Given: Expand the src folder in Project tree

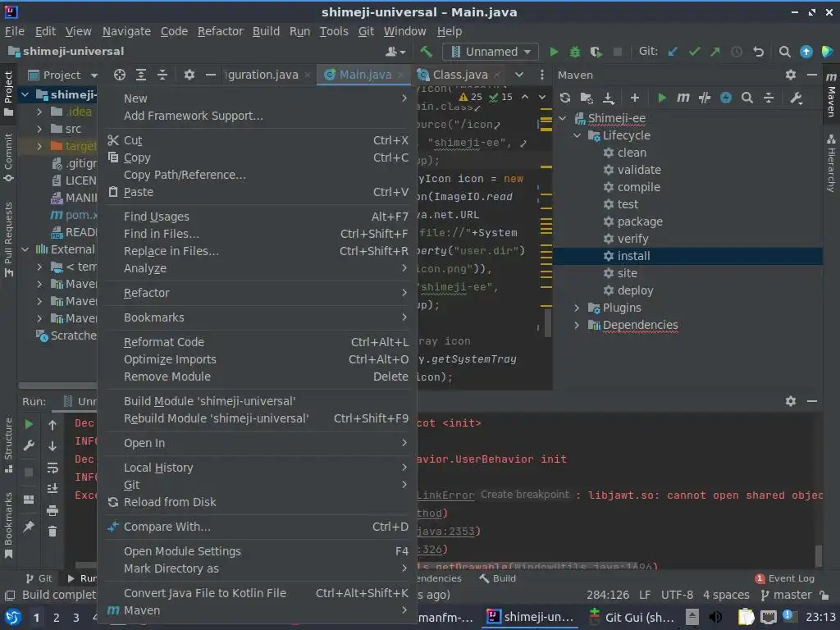Looking at the screenshot, I should coord(39,129).
